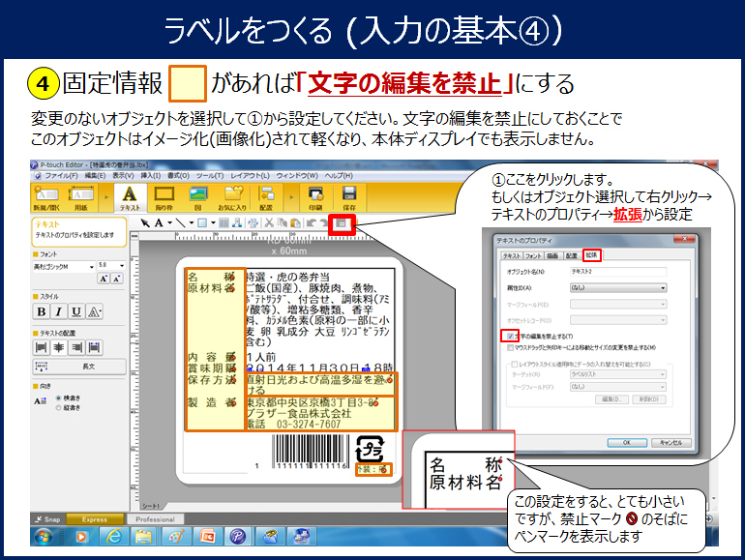Click the table tool icon

pyautogui.click(x=223, y=222)
